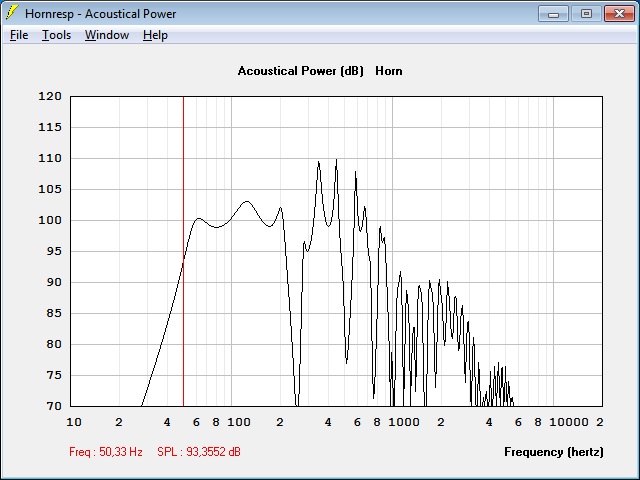Image resolution: width=640 pixels, height=480 pixels.
Task: Close the Acoustical Power window
Action: click(x=619, y=14)
